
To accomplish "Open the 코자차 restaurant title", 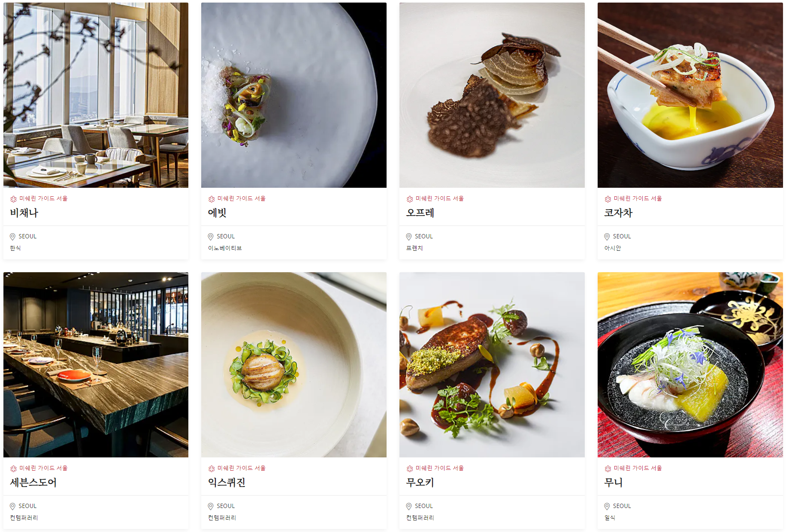I will click(x=618, y=213).
